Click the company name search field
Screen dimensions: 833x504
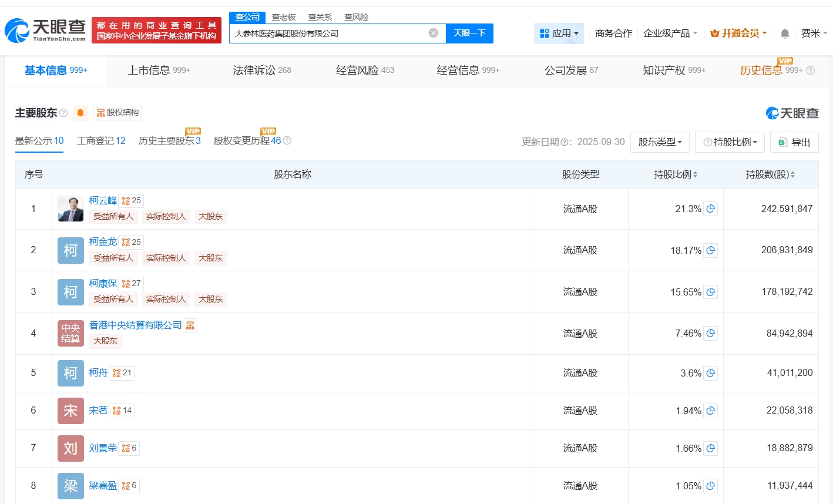329,33
